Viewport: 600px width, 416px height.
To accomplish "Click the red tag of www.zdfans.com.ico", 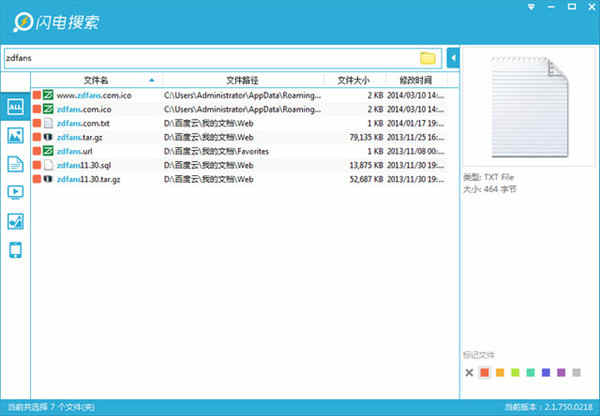I will tap(37, 95).
